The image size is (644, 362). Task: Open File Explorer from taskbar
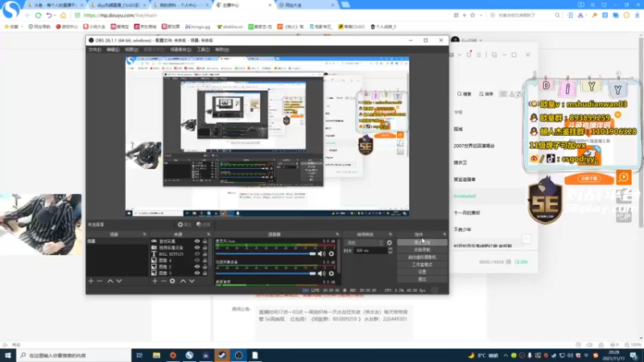[x=156, y=355]
